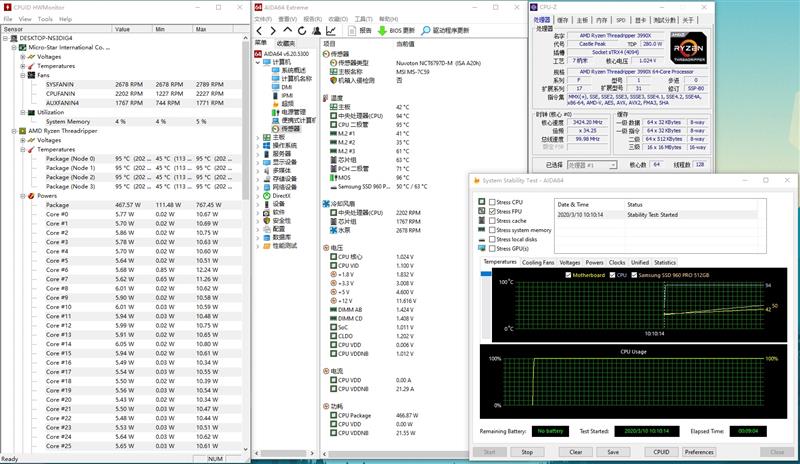Toggle the Stress GPU(s) checkbox
Screen dimensions: 800x464
(x=490, y=248)
